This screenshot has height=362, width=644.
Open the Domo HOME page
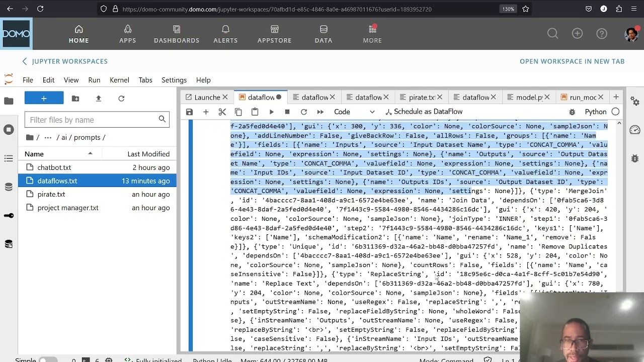pyautogui.click(x=78, y=34)
